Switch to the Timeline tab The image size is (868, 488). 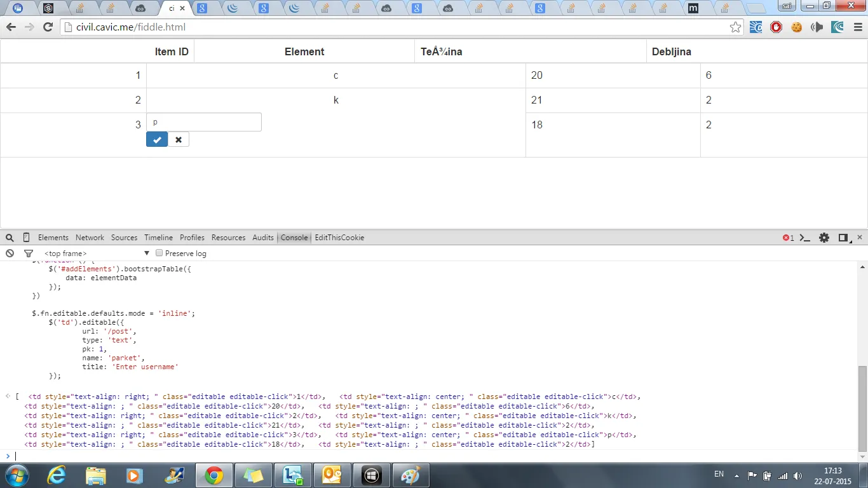(x=158, y=238)
